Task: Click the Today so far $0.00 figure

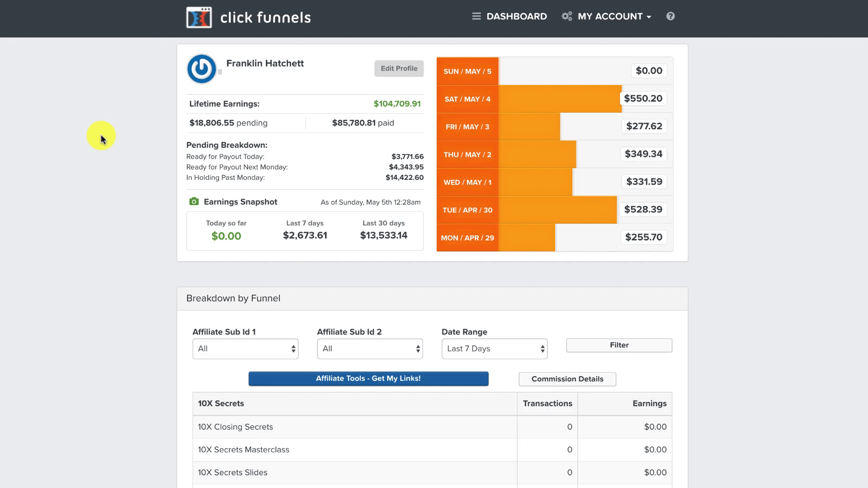Action: pyautogui.click(x=226, y=236)
